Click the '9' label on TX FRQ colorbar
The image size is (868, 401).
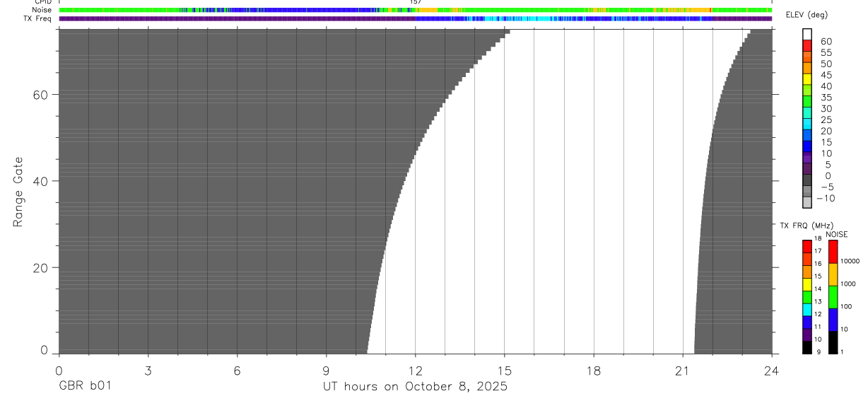[817, 352]
